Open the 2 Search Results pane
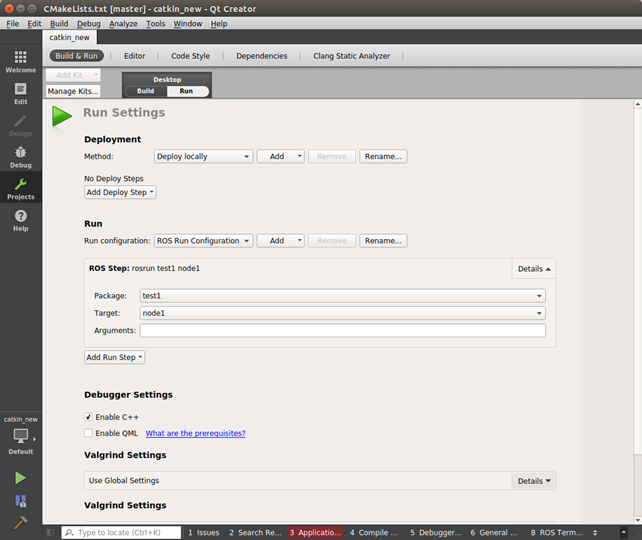642x540 pixels. (x=255, y=532)
